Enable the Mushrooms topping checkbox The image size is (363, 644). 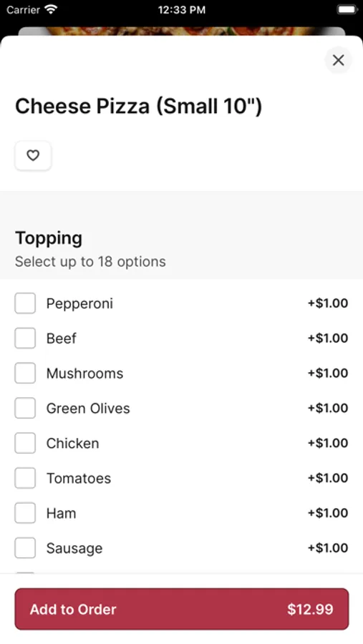(25, 373)
